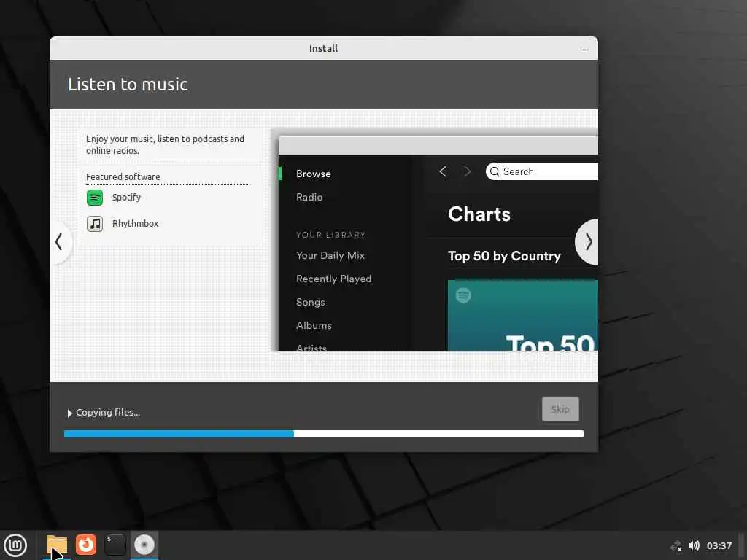
Task: Click the Rhythmbox music note icon
Action: (x=95, y=223)
